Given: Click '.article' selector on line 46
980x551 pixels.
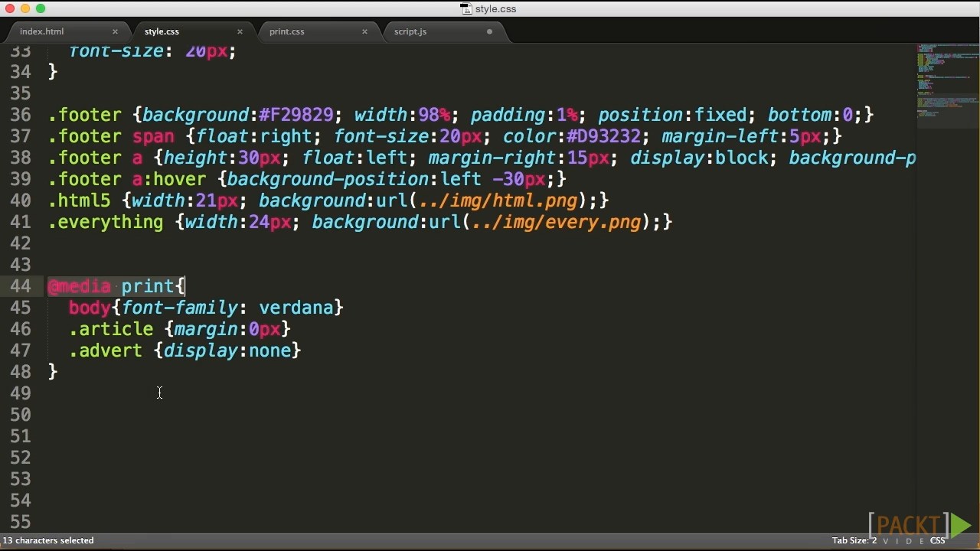Looking at the screenshot, I should point(111,329).
